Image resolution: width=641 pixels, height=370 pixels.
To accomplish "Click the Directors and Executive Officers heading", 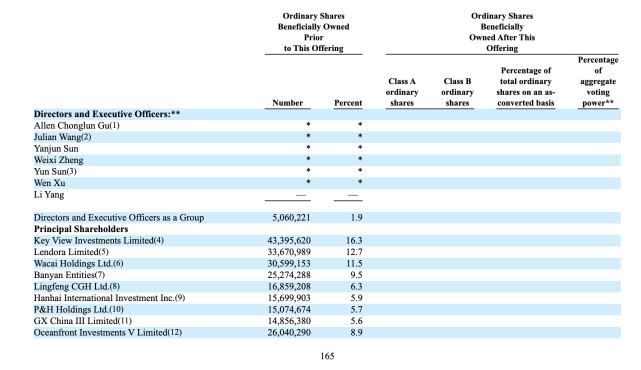I will click(x=107, y=114).
